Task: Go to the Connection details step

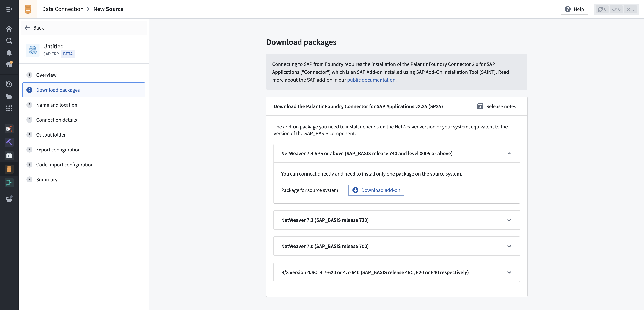Action: point(56,120)
